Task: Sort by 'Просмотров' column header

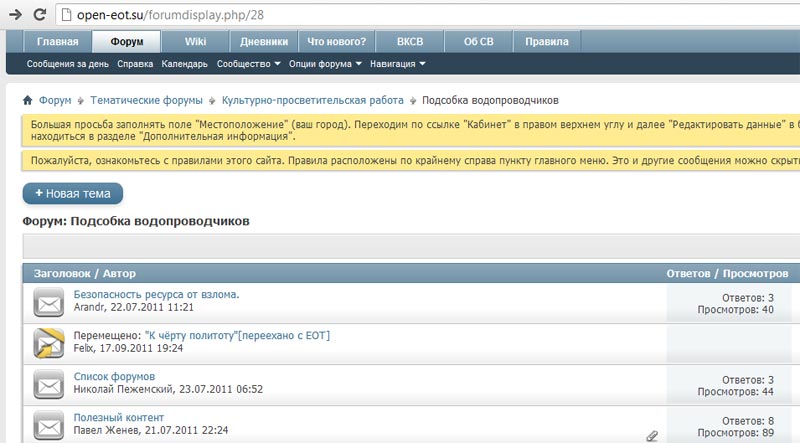Action: pos(756,274)
